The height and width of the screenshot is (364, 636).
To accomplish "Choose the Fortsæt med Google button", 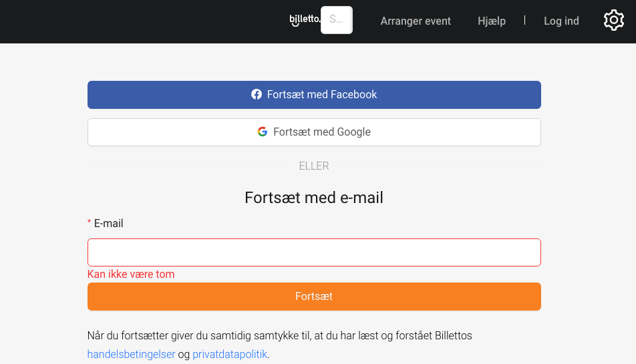I will [x=314, y=132].
